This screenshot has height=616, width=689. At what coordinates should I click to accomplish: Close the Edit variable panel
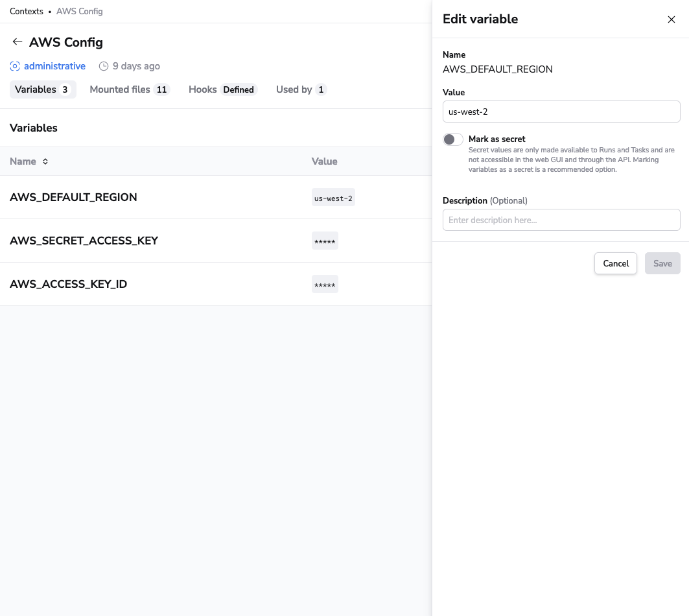tap(671, 19)
